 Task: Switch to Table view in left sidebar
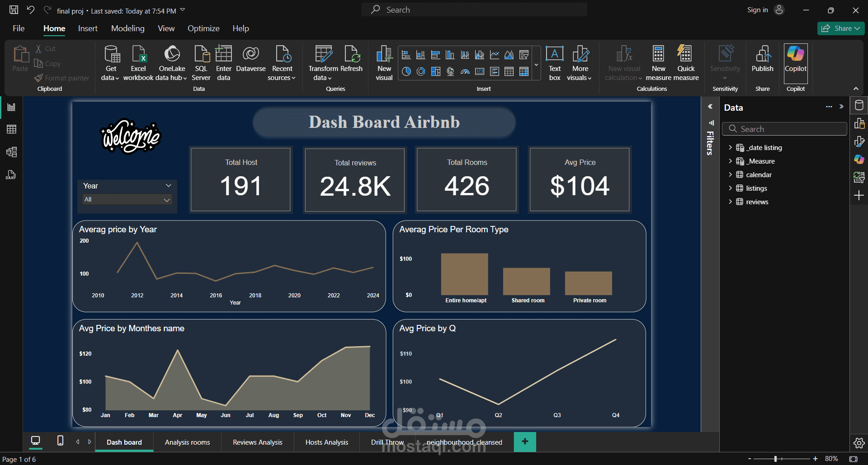[11, 129]
